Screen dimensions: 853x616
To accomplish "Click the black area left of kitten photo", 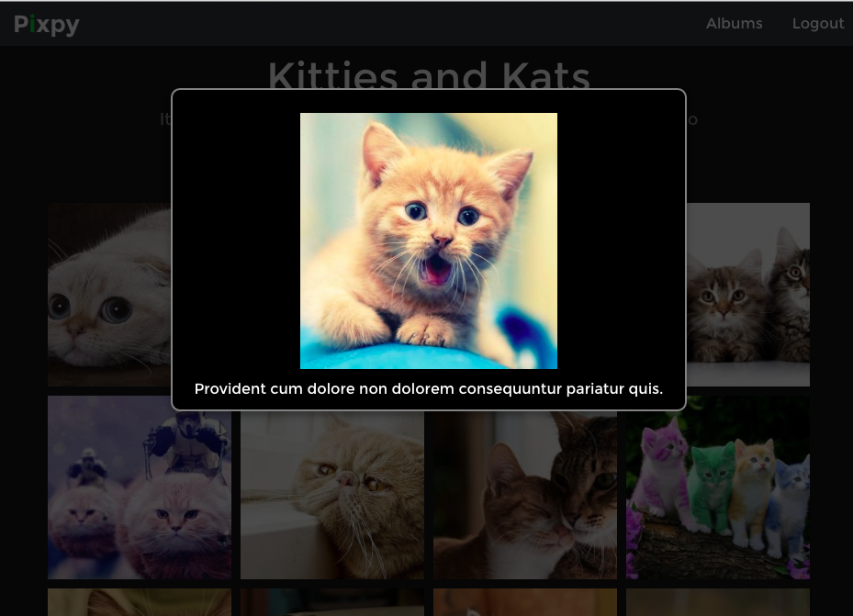I will pos(236,241).
